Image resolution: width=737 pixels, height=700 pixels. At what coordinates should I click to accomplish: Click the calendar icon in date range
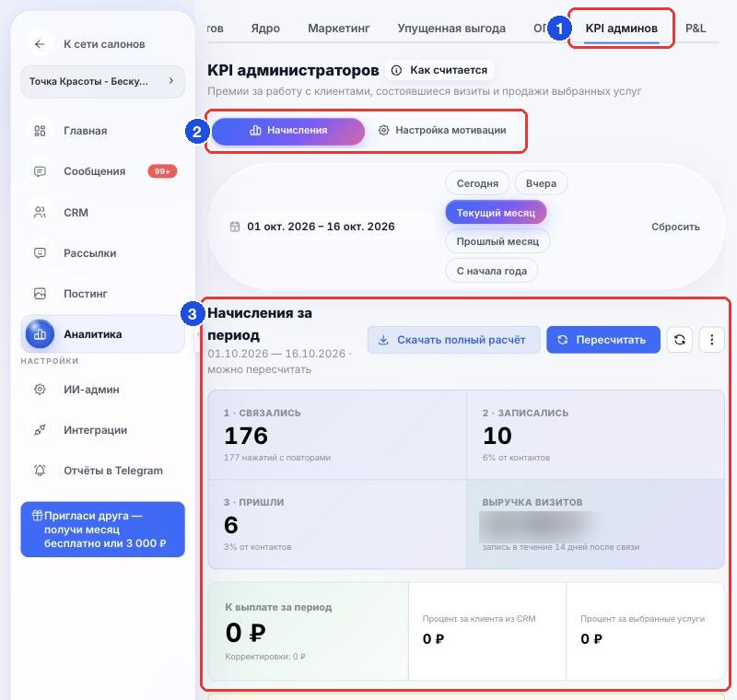click(x=235, y=227)
